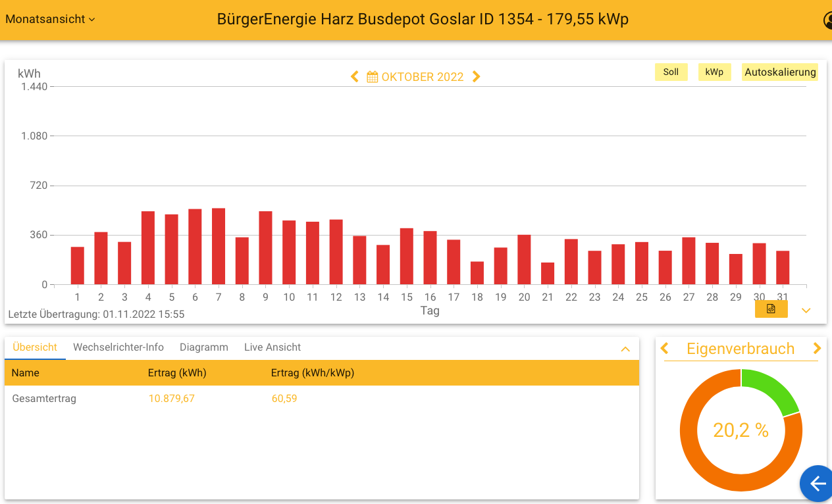Image resolution: width=832 pixels, height=504 pixels.
Task: Open the Diagramm tab
Action: 204,347
